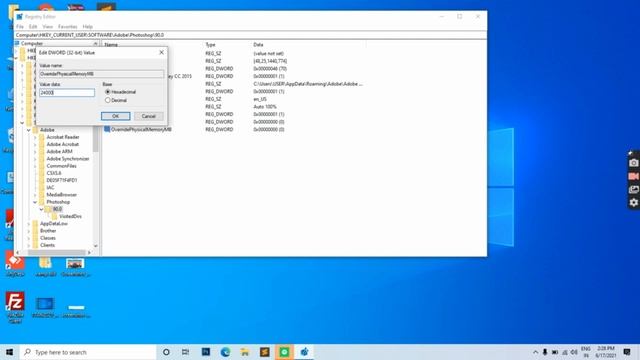The width and height of the screenshot is (640, 360).
Task: Open the Action Center notifications
Action: click(x=627, y=352)
